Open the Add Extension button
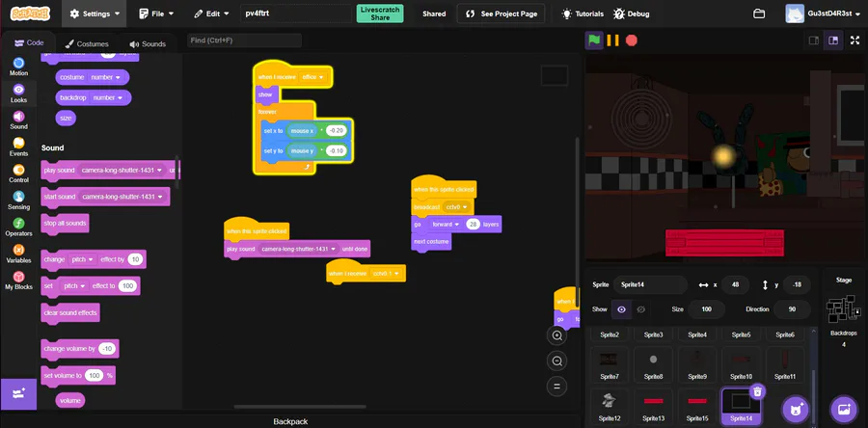 click(18, 393)
